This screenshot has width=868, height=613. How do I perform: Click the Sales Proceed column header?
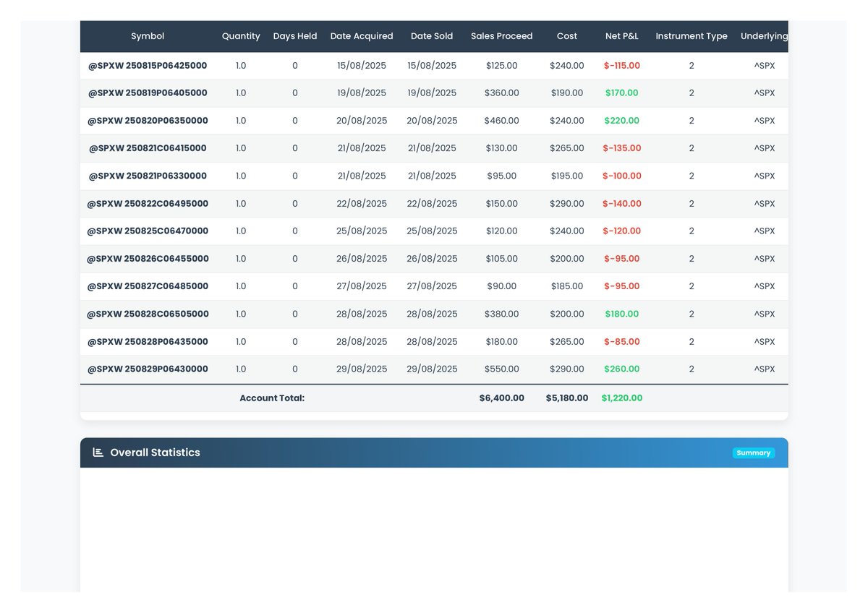[x=501, y=36]
